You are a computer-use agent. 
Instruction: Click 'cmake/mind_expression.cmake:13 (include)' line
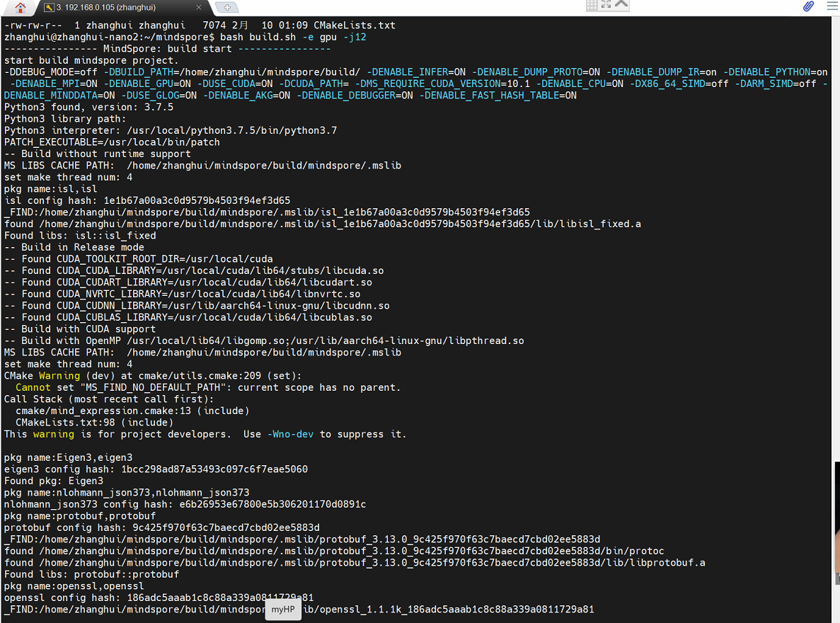pyautogui.click(x=132, y=411)
